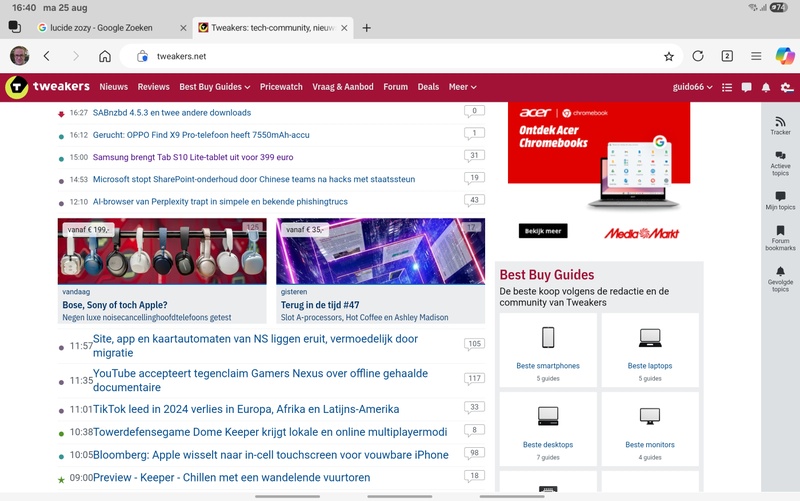Open comment count 105 for NS article
Image resolution: width=800 pixels, height=501 pixels.
(x=474, y=344)
